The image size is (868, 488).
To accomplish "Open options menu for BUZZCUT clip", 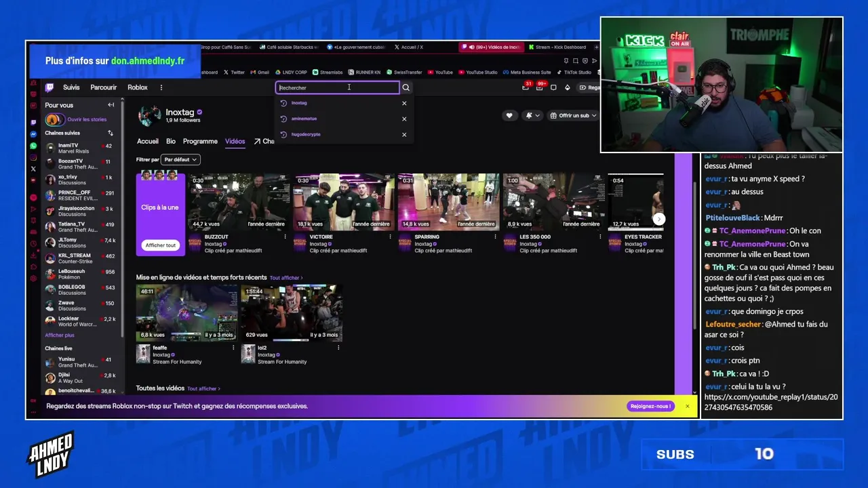I will (285, 237).
